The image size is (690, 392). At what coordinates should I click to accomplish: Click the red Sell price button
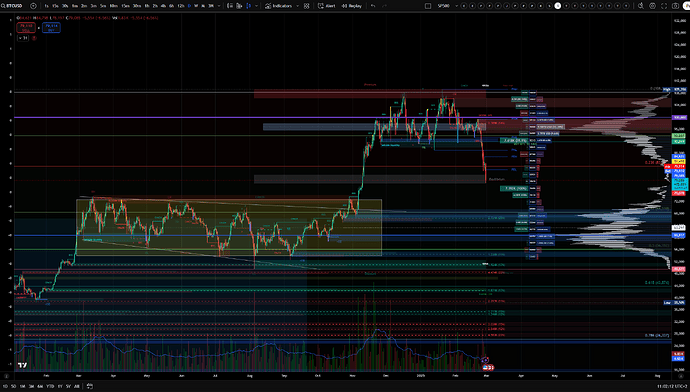[x=26, y=27]
